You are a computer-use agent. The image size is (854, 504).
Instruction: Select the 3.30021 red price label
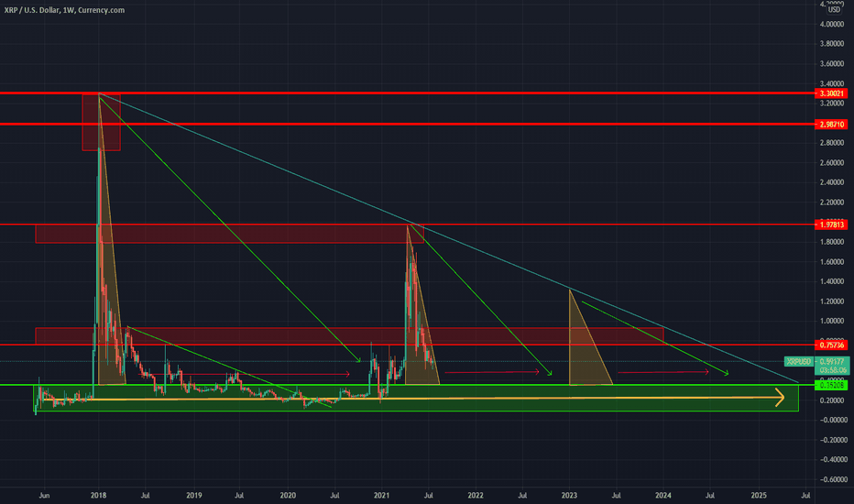click(x=832, y=93)
